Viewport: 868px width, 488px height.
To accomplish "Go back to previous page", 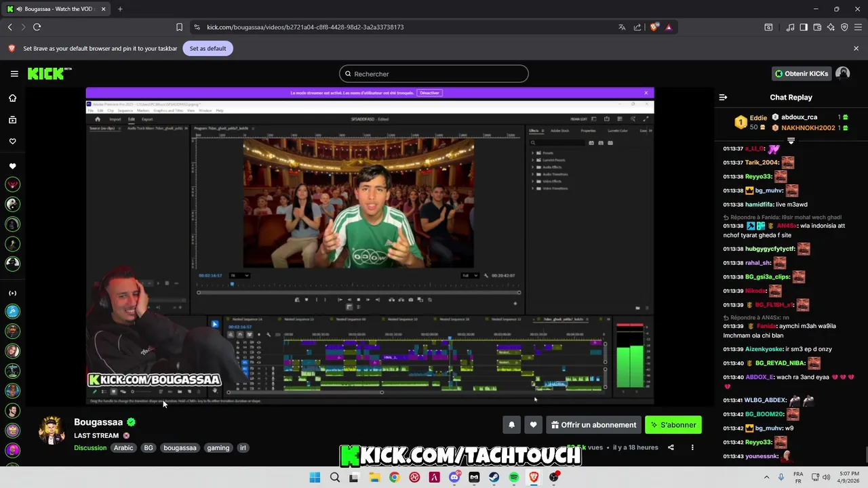I will tap(9, 27).
